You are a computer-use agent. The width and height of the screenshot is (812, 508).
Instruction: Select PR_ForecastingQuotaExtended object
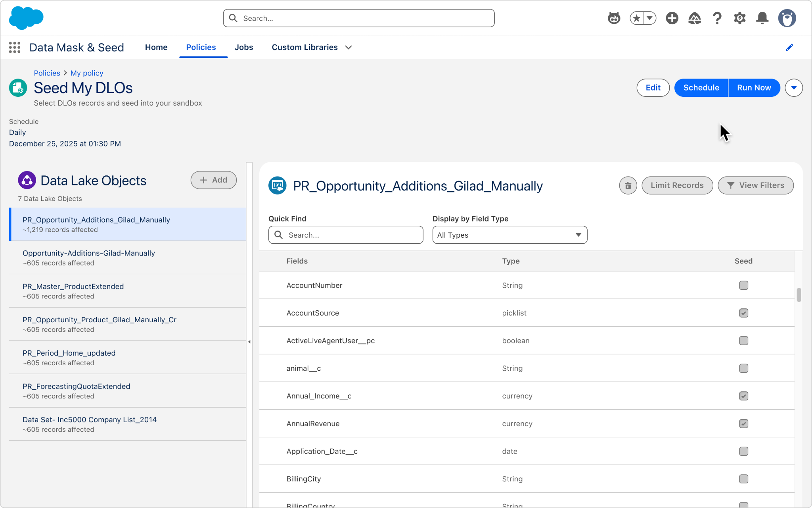coord(128,391)
